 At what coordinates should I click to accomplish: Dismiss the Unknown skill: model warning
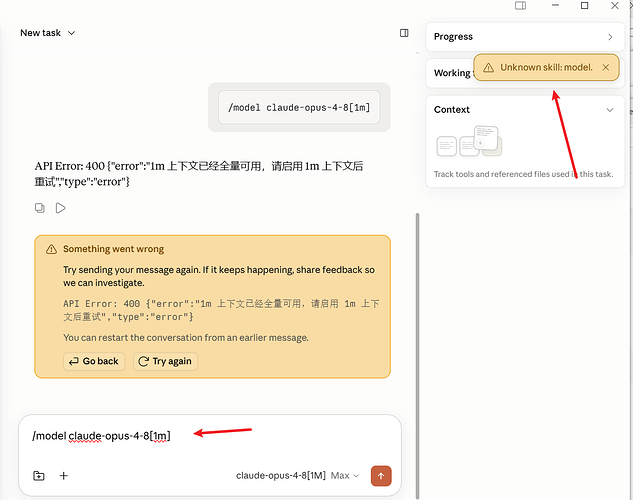[x=606, y=67]
